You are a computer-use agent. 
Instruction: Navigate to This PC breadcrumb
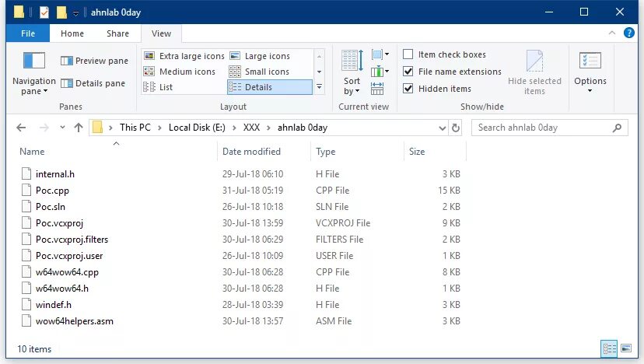point(135,128)
